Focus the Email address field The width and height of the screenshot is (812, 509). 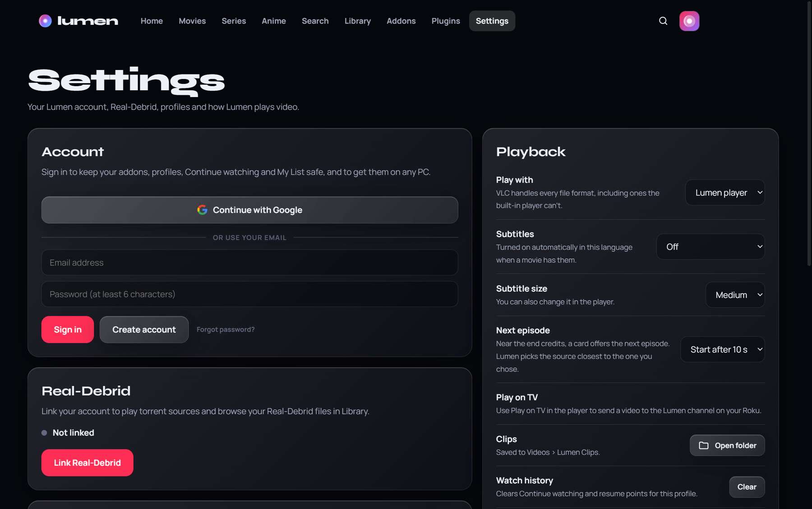tap(250, 263)
